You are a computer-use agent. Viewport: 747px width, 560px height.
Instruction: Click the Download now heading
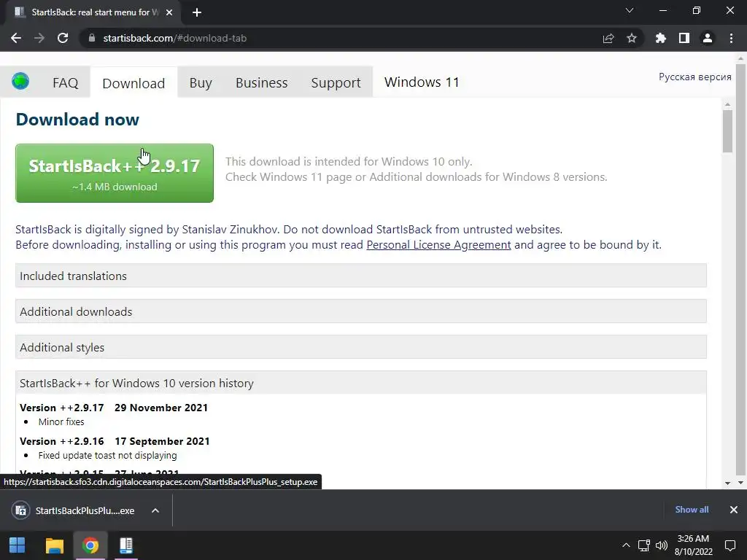click(x=77, y=119)
